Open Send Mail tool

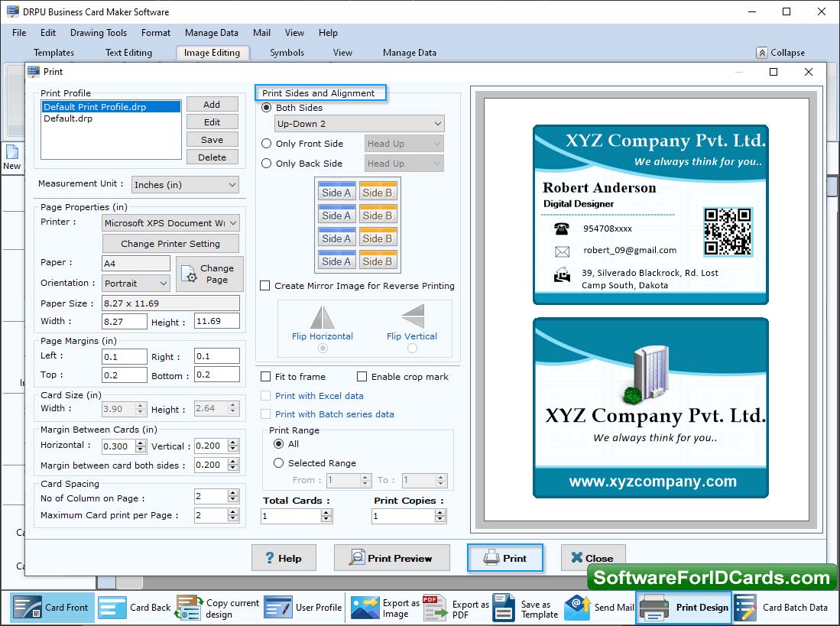[599, 607]
